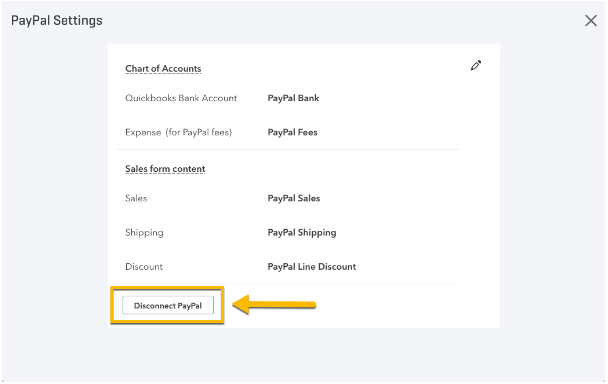This screenshot has width=608, height=384.
Task: Click the pencil edit icon
Action: tap(476, 66)
